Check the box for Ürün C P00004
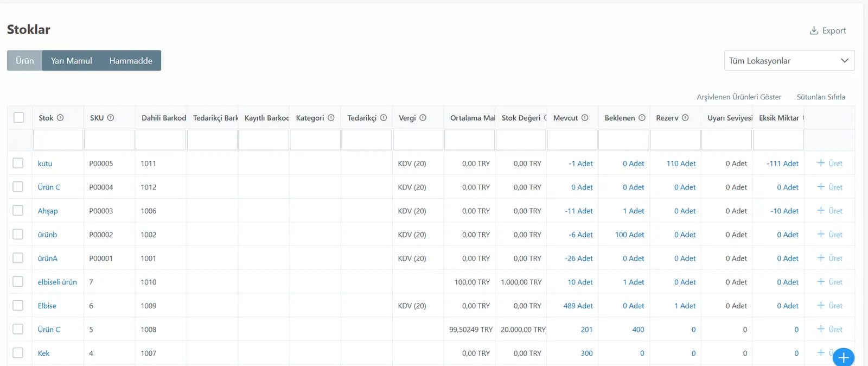Viewport: 868px width, 366px height. pos(18,187)
